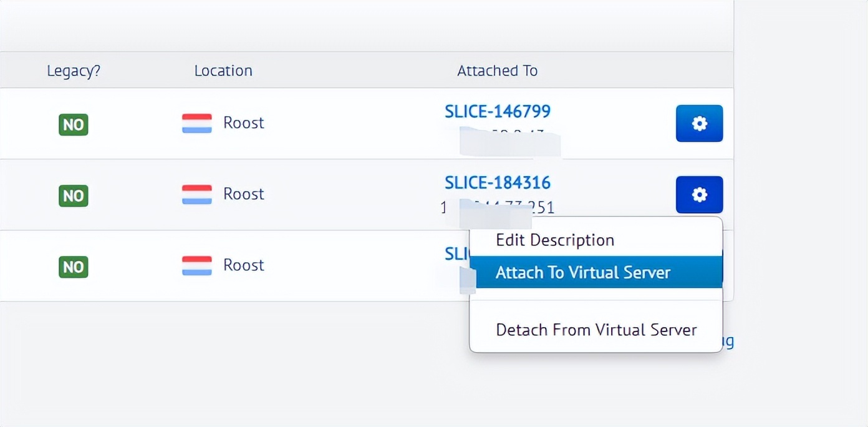This screenshot has width=868, height=427.
Task: Open the SLICE-184316 link
Action: [x=498, y=183]
